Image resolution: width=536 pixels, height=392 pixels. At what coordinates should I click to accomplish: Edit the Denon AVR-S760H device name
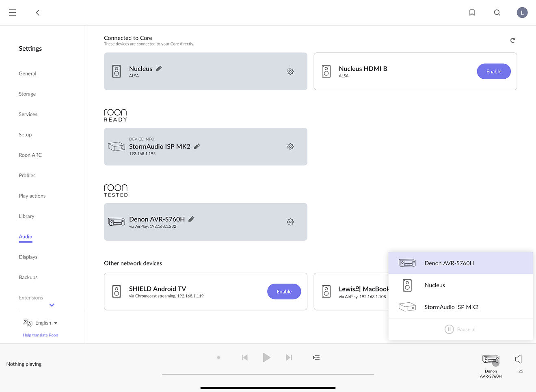(191, 219)
